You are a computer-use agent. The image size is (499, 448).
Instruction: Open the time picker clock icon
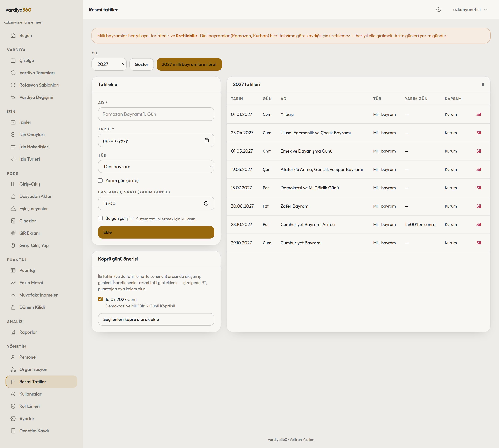point(206,203)
